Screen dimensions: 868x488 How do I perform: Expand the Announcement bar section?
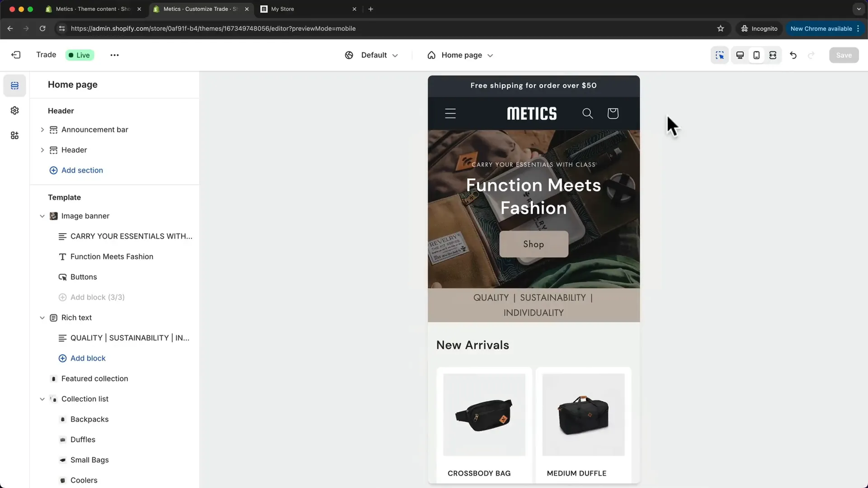coord(42,130)
